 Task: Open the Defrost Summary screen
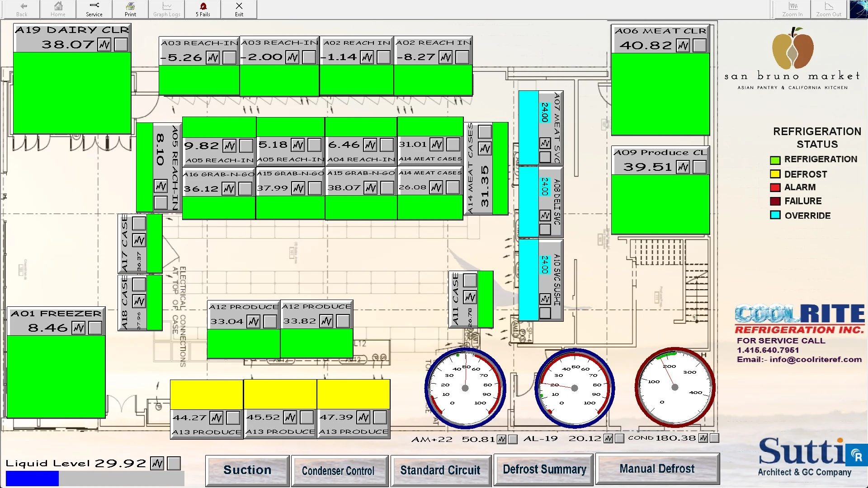[x=544, y=469]
